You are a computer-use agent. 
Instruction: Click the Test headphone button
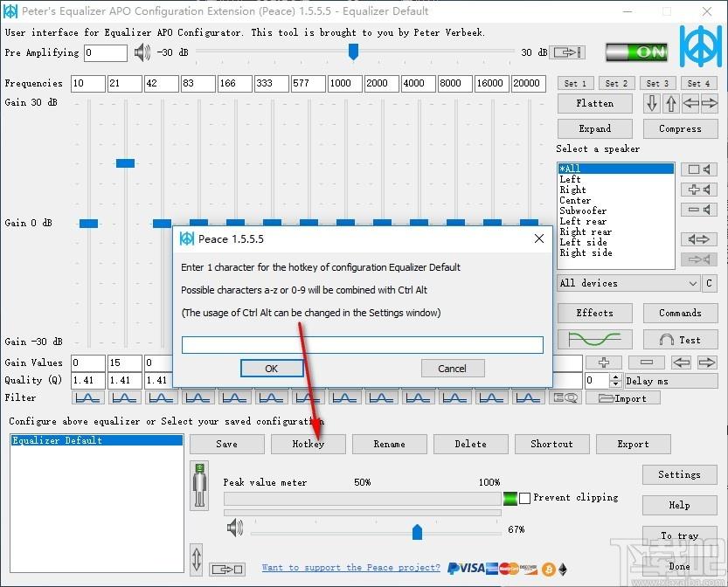point(680,340)
